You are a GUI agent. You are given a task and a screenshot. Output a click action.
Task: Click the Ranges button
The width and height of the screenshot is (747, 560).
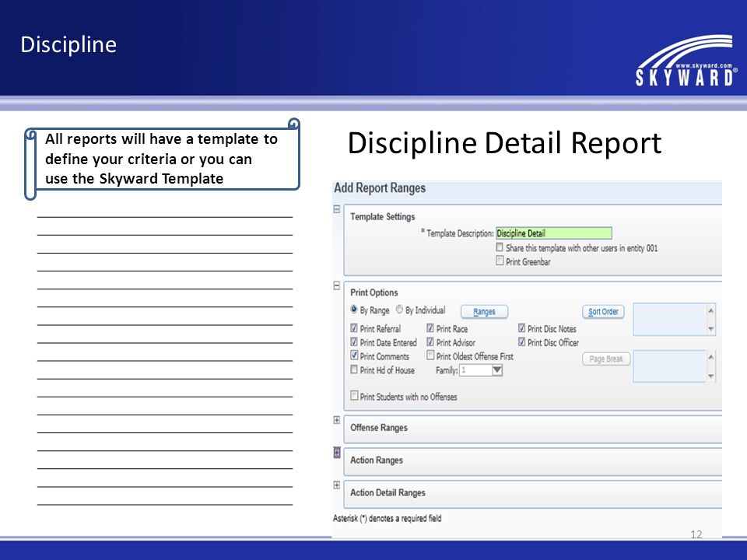click(x=484, y=311)
